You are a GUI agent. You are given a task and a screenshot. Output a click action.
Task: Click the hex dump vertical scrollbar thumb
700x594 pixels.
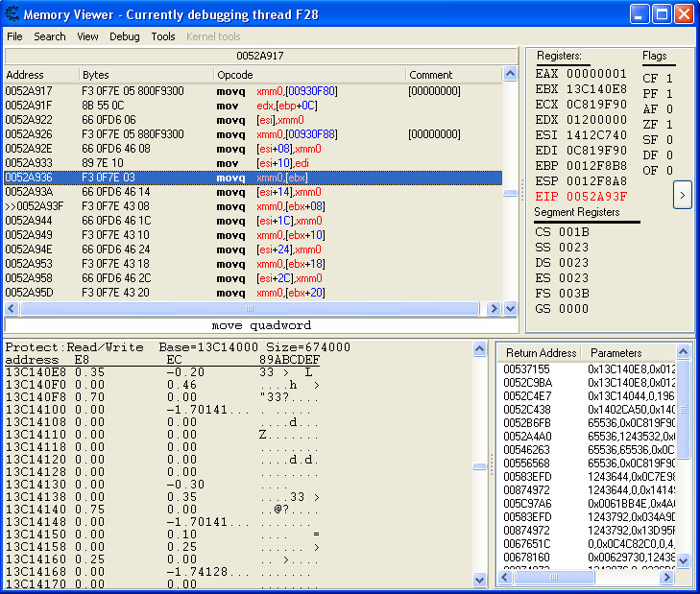(x=479, y=466)
